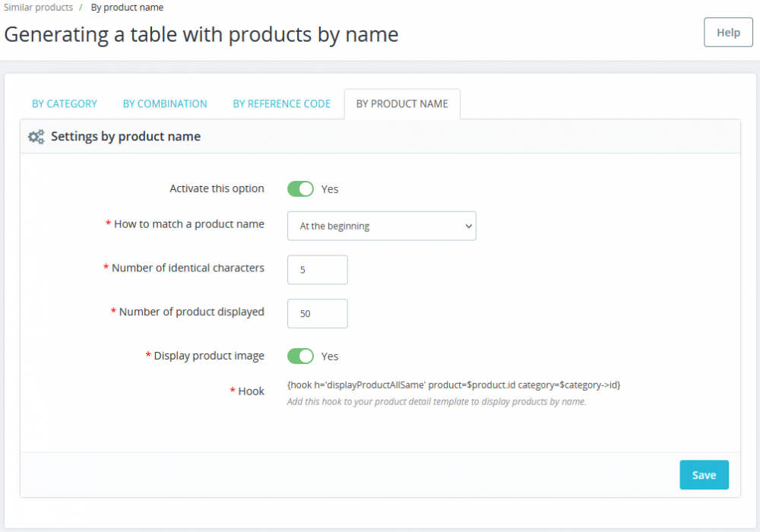The image size is (760, 532).
Task: Open the BY COMBINATION tab
Action: point(165,103)
